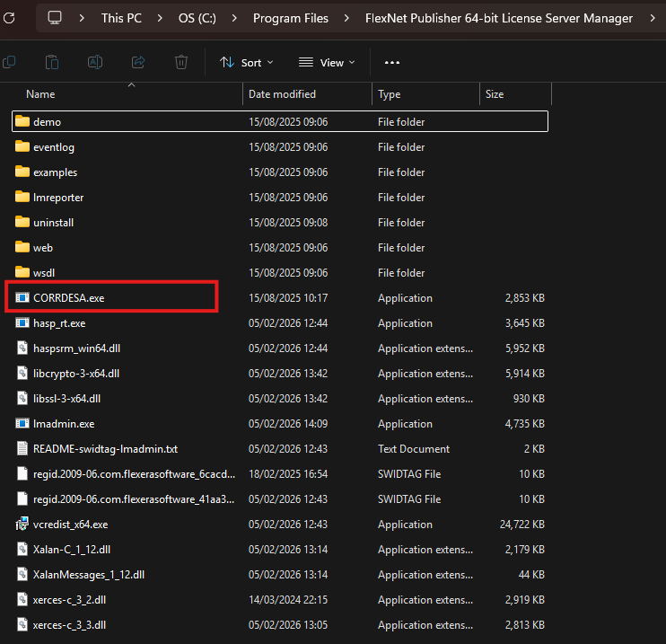Image resolution: width=666 pixels, height=644 pixels.
Task: Open the Sort dropdown
Action: (x=246, y=63)
